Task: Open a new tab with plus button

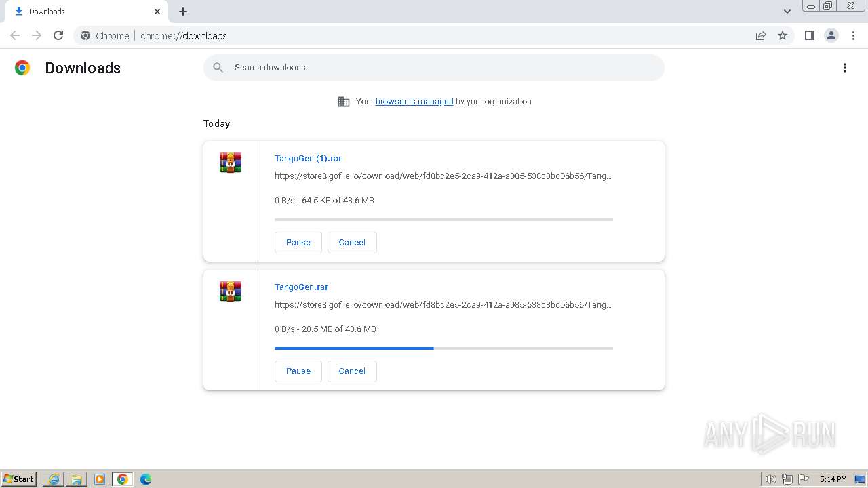Action: 183,12
